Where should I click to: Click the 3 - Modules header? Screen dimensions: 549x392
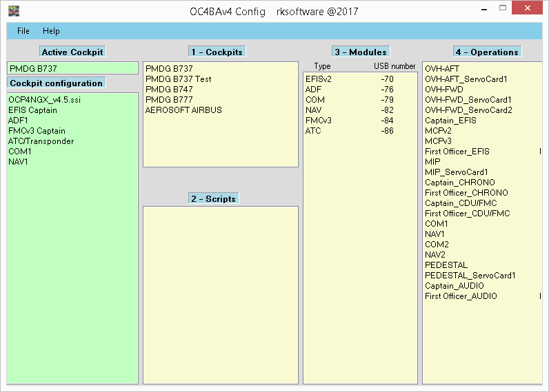pyautogui.click(x=361, y=52)
